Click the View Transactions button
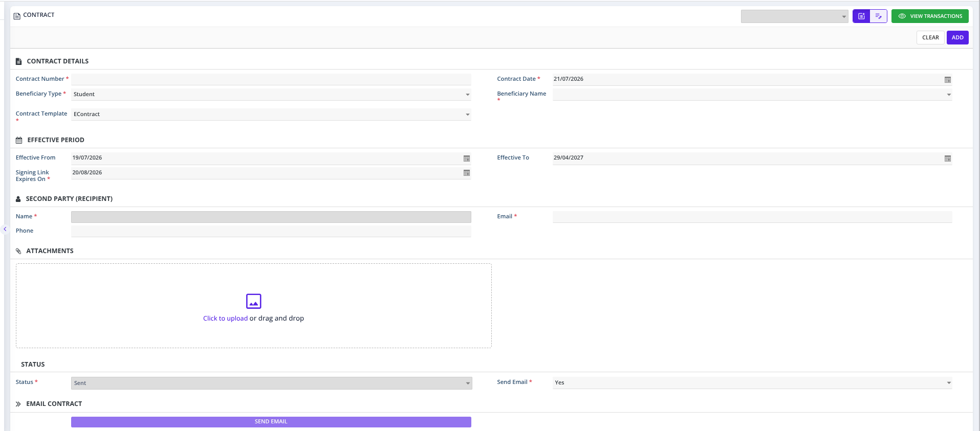This screenshot has width=980, height=431. (930, 16)
